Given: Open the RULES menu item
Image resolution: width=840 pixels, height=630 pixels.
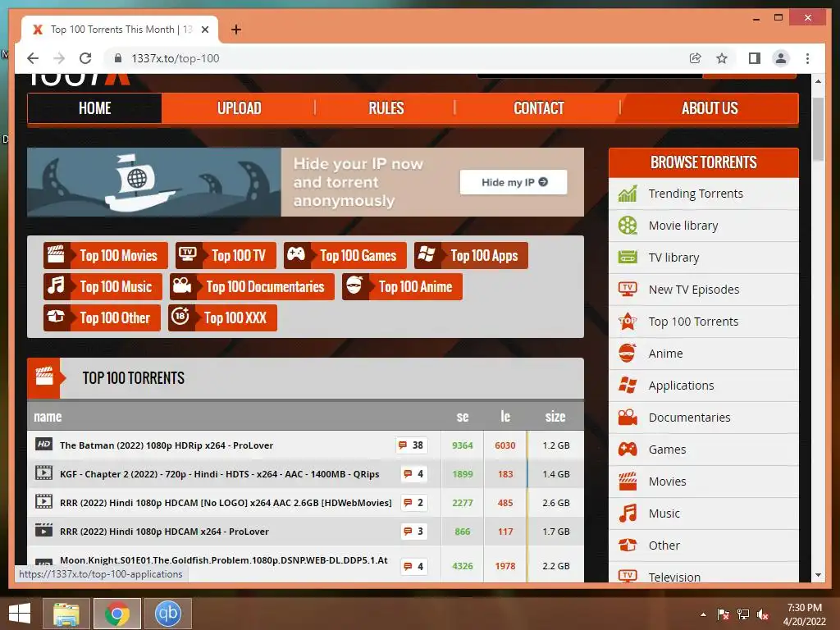Looking at the screenshot, I should click(386, 108).
